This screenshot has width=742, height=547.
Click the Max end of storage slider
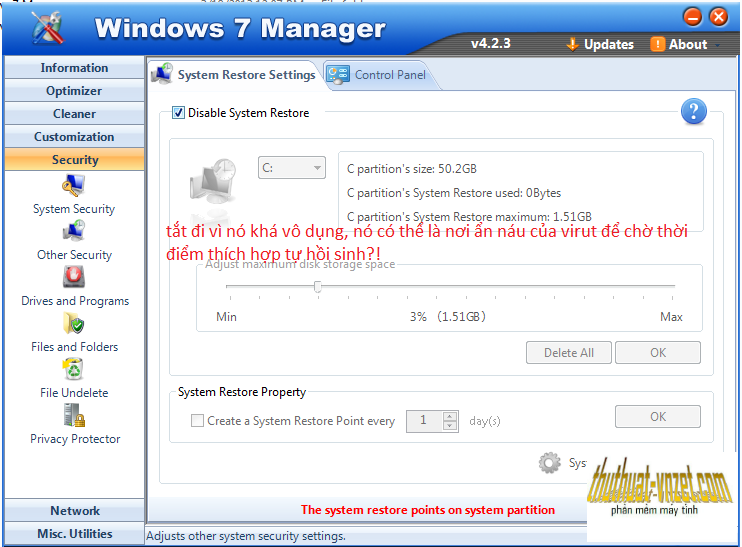(x=671, y=317)
